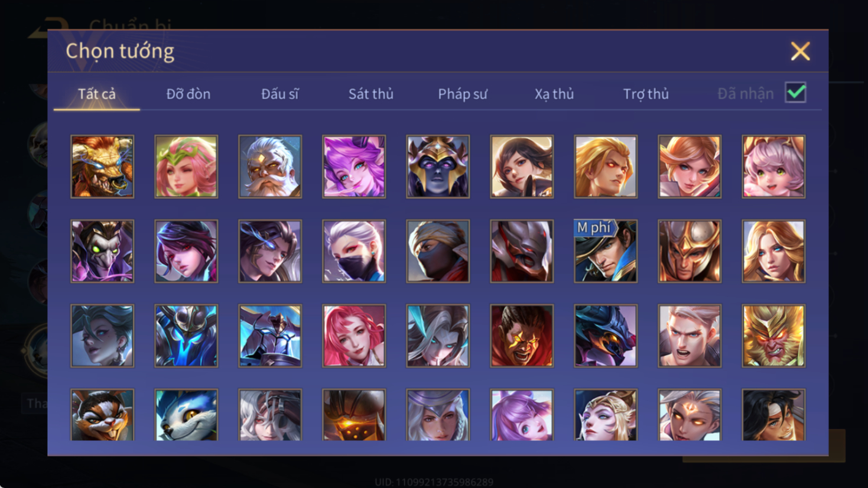Switch to the Đỡ đòn tab
868x488 pixels.
pyautogui.click(x=188, y=94)
